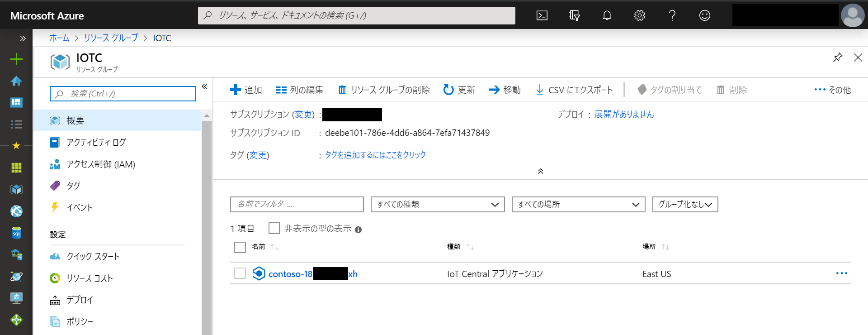Viewport: 868px width, 335px height.
Task: Select 概要 in resource menu
Action: coord(117,120)
